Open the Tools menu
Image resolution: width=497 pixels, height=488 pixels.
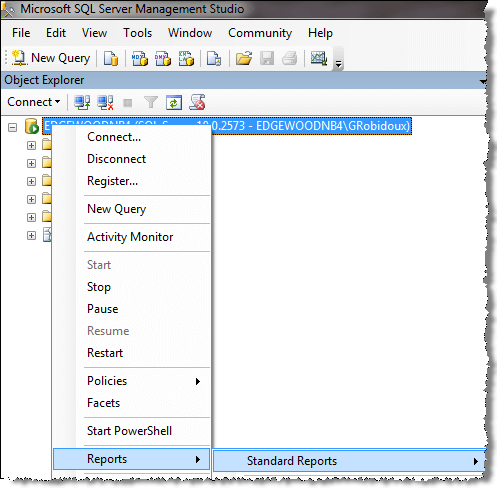click(137, 33)
